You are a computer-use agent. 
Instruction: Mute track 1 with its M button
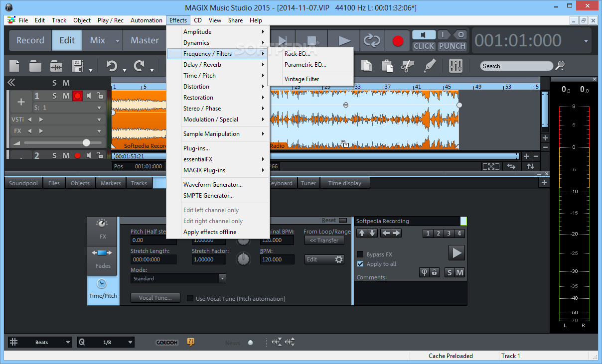tap(66, 96)
